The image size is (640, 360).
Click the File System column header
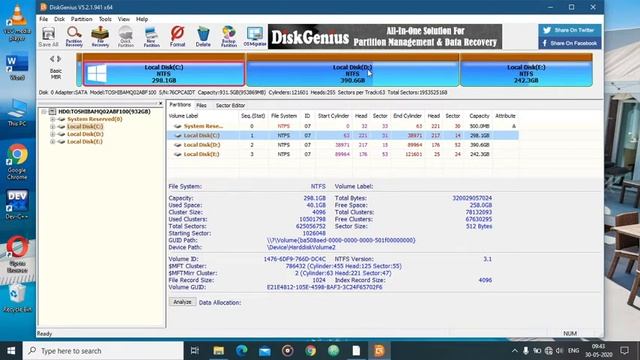click(284, 116)
